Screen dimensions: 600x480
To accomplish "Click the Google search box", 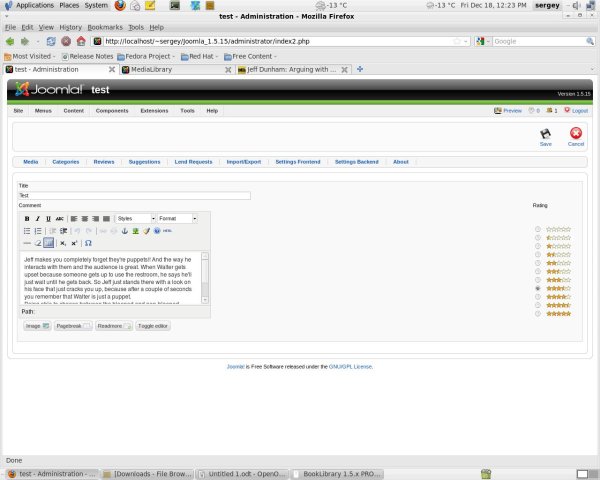I will [539, 41].
